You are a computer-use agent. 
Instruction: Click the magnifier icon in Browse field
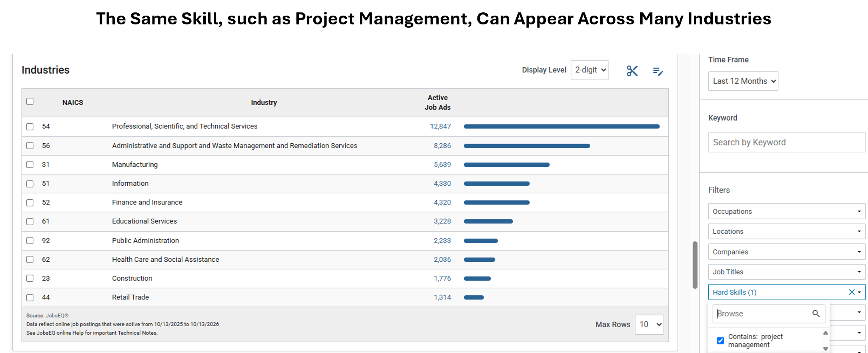pos(816,313)
